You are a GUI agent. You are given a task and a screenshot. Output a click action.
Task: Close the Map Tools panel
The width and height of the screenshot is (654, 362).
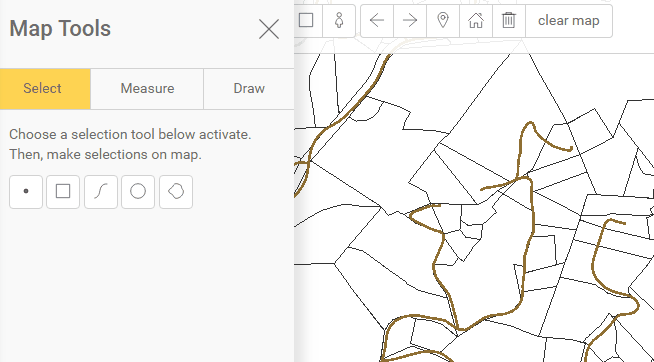(269, 29)
